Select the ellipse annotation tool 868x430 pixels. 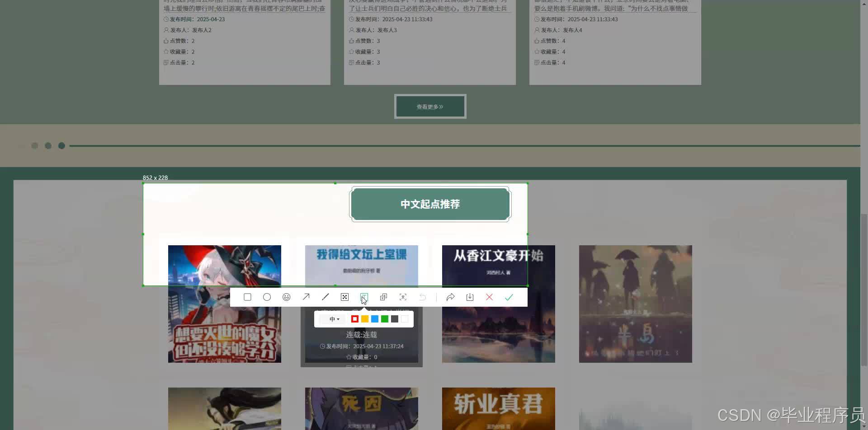point(267,297)
